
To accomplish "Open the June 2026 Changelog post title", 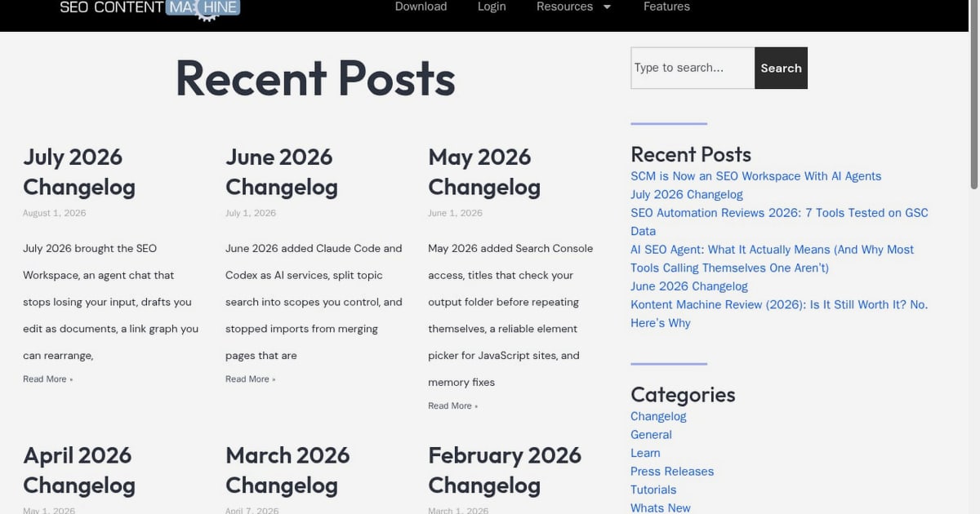I will (x=282, y=171).
